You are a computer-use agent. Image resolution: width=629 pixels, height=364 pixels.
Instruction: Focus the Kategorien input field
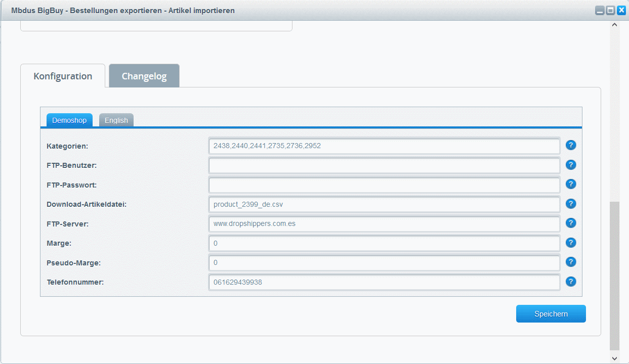(384, 146)
